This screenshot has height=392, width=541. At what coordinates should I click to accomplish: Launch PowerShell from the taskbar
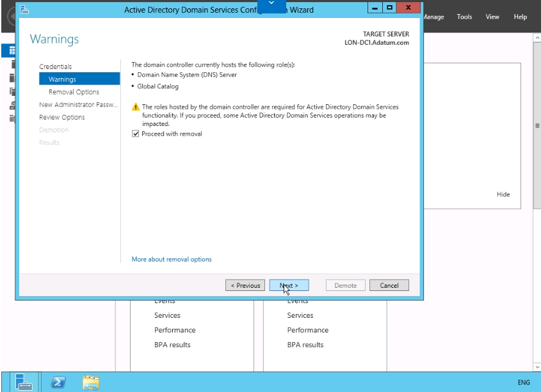58,382
